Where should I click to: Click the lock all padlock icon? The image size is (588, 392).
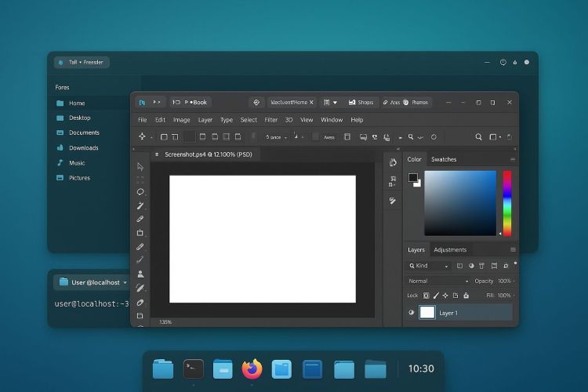tap(465, 296)
